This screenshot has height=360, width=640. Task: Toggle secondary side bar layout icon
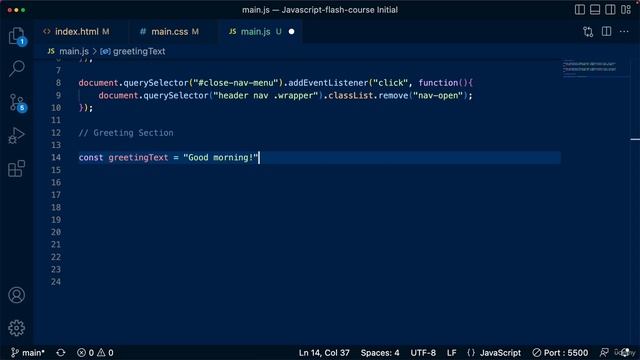(x=610, y=10)
